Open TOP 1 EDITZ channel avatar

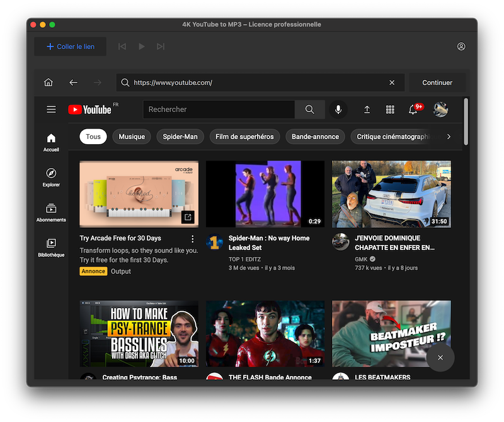[x=214, y=242]
